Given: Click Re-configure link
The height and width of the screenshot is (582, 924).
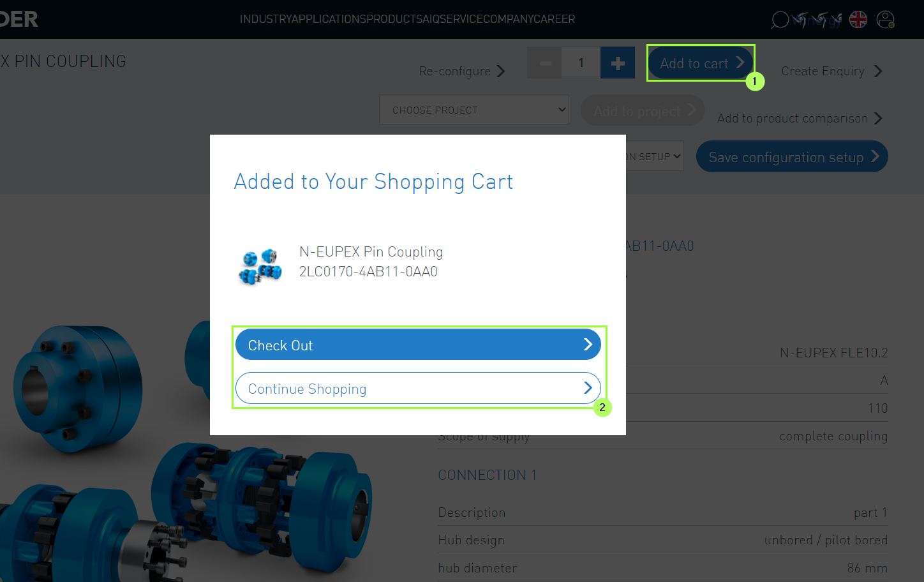Looking at the screenshot, I should pos(462,71).
